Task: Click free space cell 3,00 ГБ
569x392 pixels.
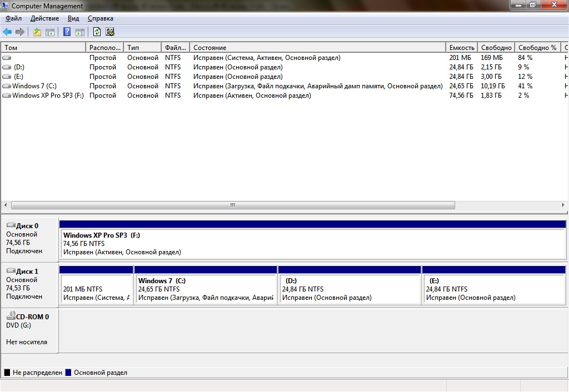Action: point(491,77)
